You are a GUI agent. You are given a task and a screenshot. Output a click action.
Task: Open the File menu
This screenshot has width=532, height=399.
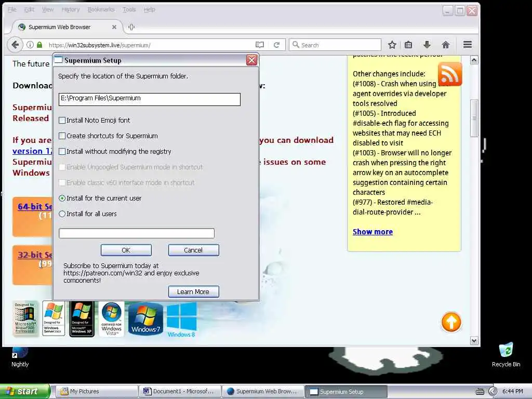coord(12,9)
